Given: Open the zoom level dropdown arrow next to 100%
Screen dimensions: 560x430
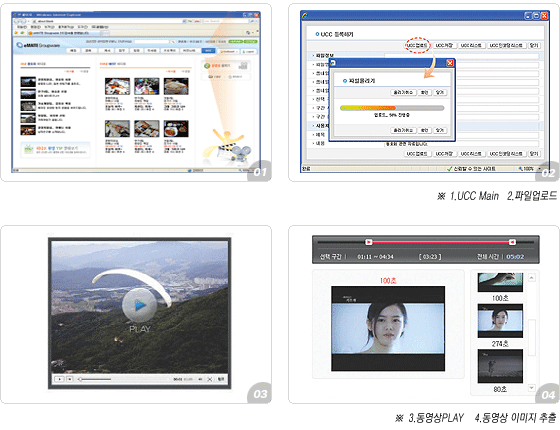Looking at the screenshot, I should [540, 169].
